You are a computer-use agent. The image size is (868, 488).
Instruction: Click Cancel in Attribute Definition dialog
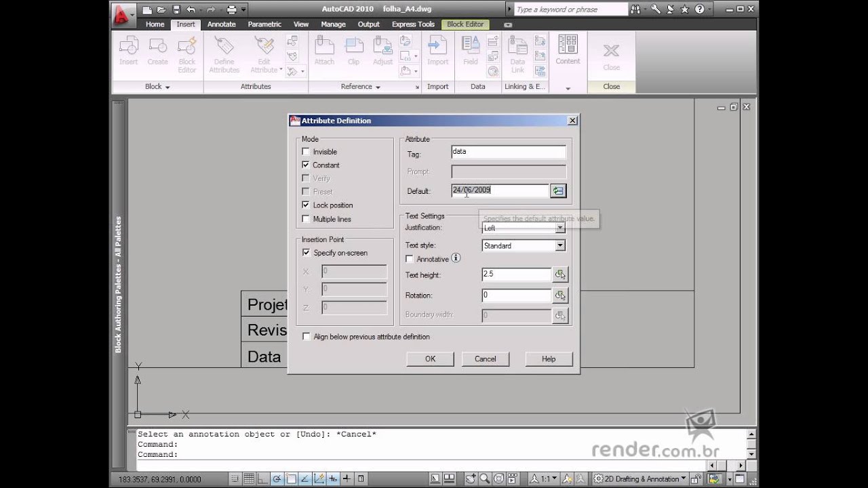[x=485, y=359]
